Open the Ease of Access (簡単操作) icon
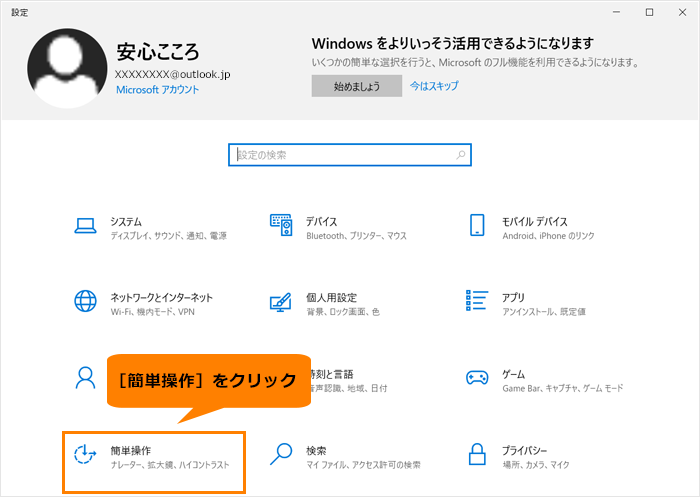Screen dimensions: 700x497 click(85, 454)
